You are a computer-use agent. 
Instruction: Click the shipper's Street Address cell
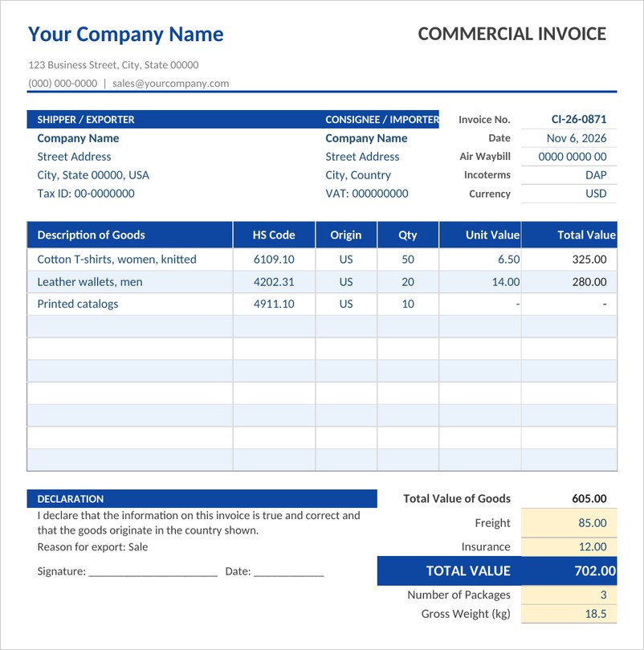pyautogui.click(x=74, y=157)
